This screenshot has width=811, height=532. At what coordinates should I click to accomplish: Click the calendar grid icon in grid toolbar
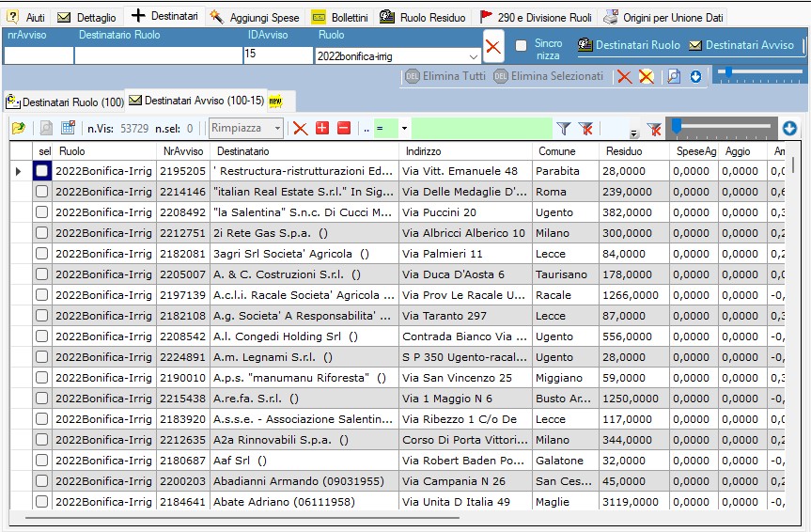(x=68, y=128)
